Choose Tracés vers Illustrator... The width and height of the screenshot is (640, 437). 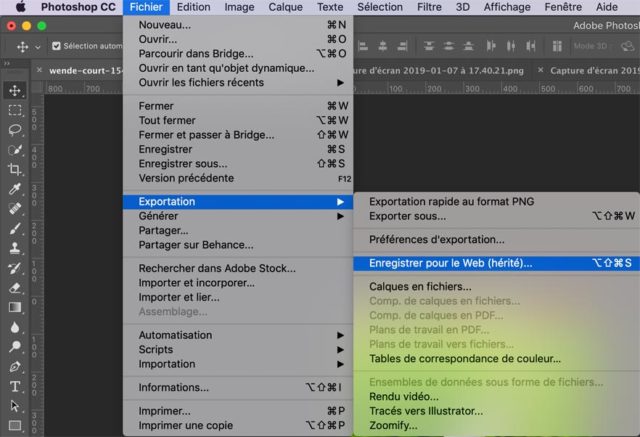496,411
